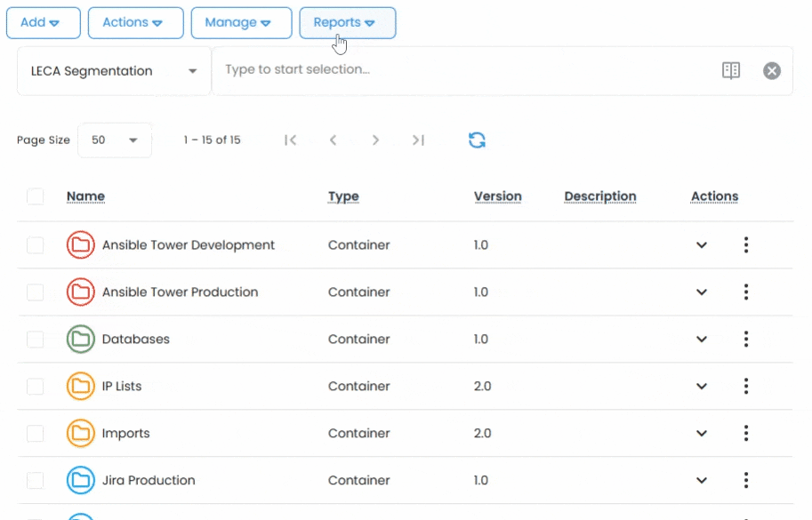The height and width of the screenshot is (520, 812).
Task: Open three-dot menu for Databases
Action: (745, 339)
